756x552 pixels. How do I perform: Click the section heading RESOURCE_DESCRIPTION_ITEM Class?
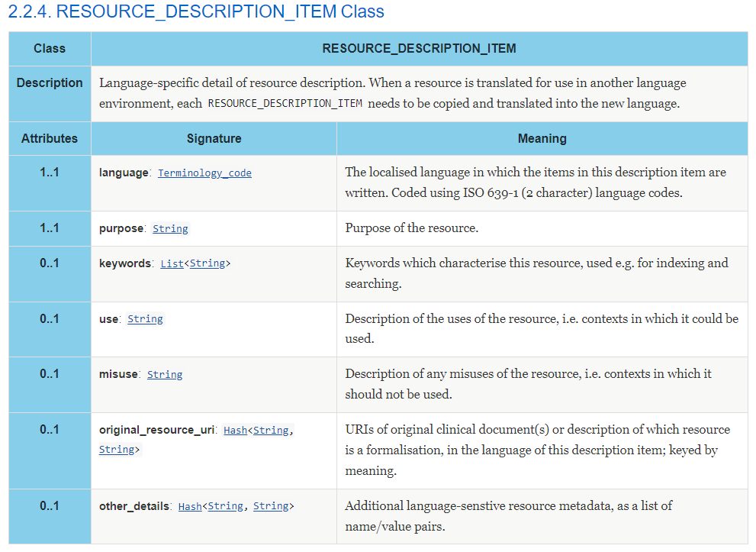click(x=196, y=11)
